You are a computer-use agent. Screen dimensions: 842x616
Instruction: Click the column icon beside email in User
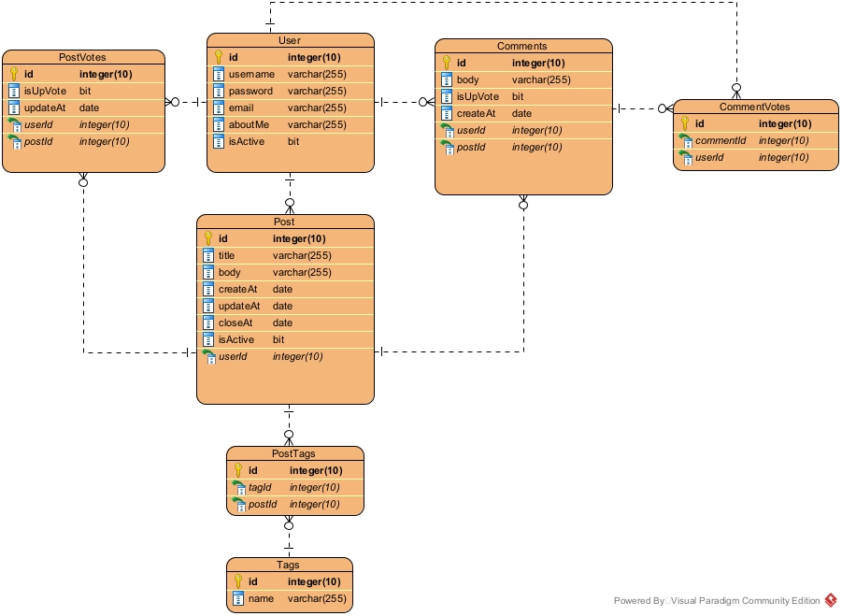[219, 107]
